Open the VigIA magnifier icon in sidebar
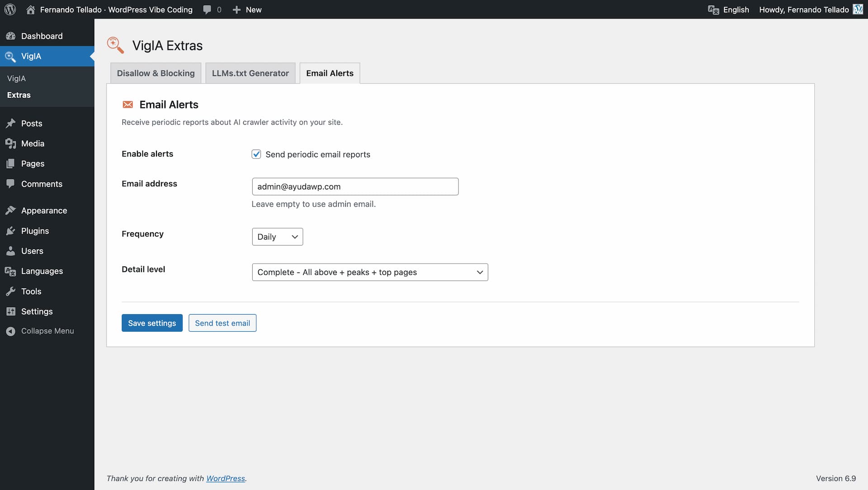This screenshot has height=490, width=868. click(10, 56)
